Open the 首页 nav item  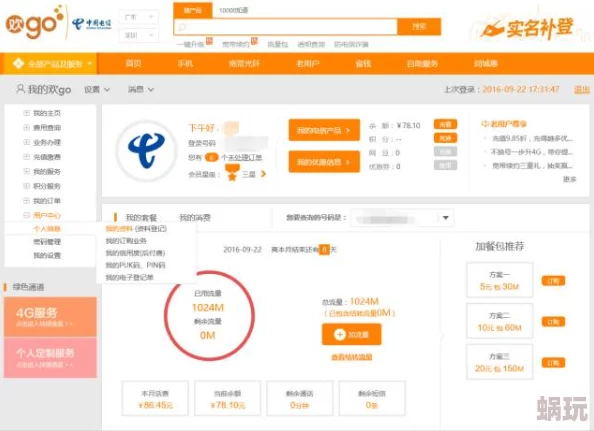[133, 64]
